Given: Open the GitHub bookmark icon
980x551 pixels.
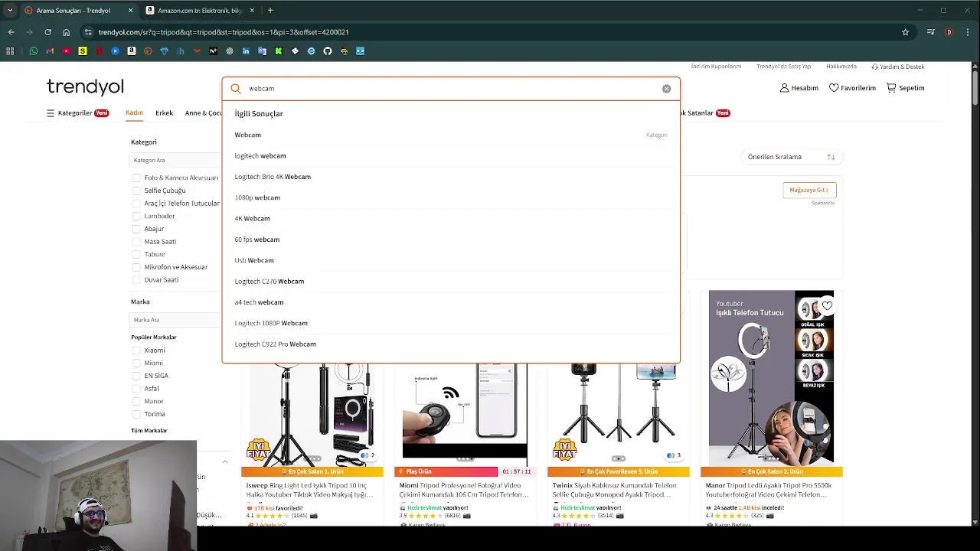Looking at the screenshot, I should [x=328, y=51].
